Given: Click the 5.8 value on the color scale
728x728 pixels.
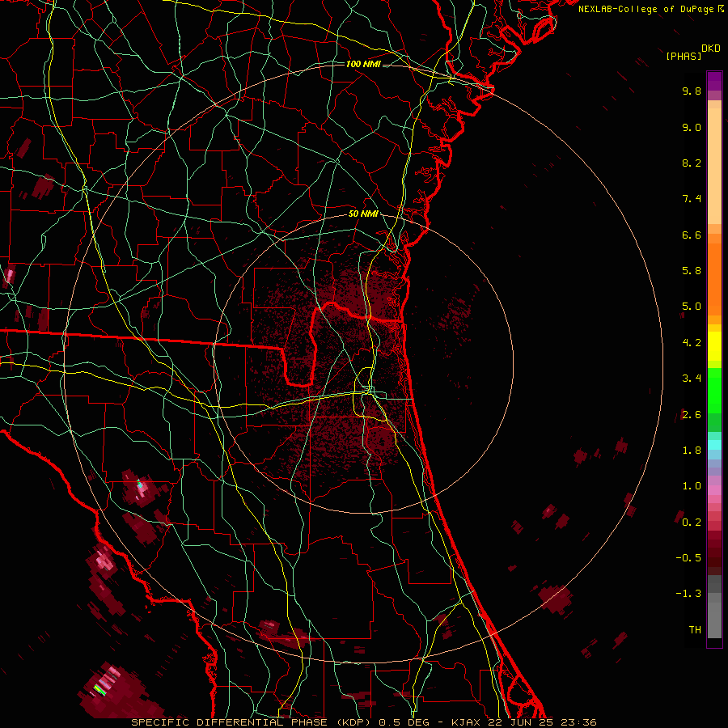Looking at the screenshot, I should coord(692,271).
